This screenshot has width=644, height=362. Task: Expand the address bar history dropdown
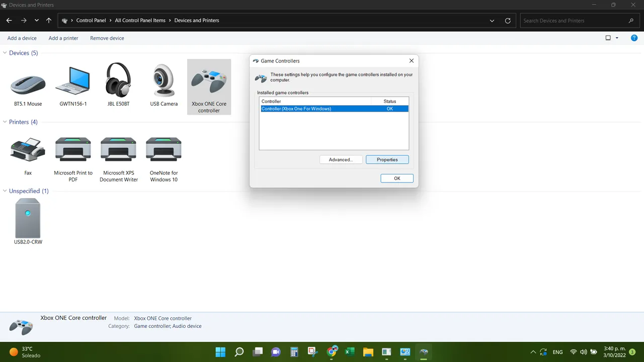pos(492,21)
